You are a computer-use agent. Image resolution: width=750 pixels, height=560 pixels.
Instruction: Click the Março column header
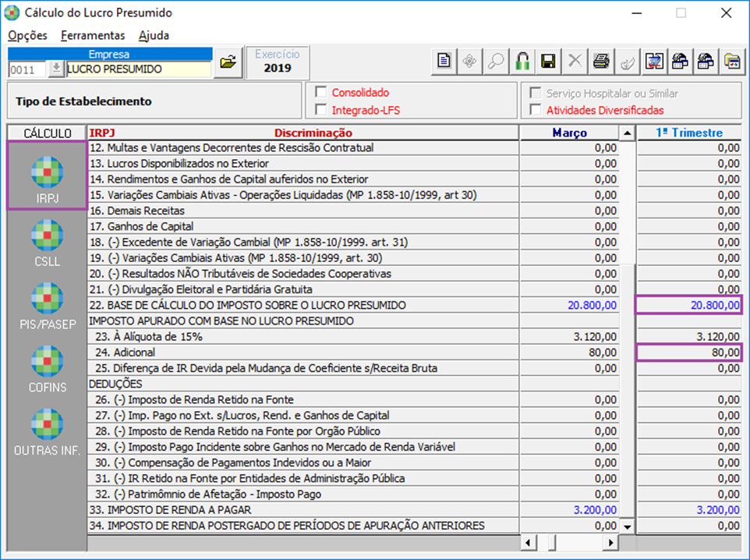[569, 133]
